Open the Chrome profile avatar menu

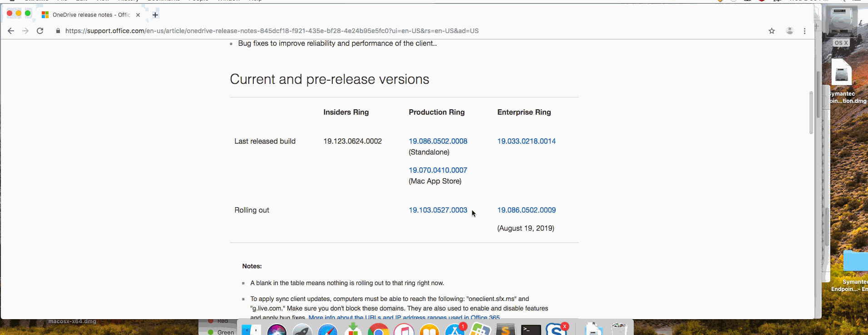pyautogui.click(x=790, y=31)
